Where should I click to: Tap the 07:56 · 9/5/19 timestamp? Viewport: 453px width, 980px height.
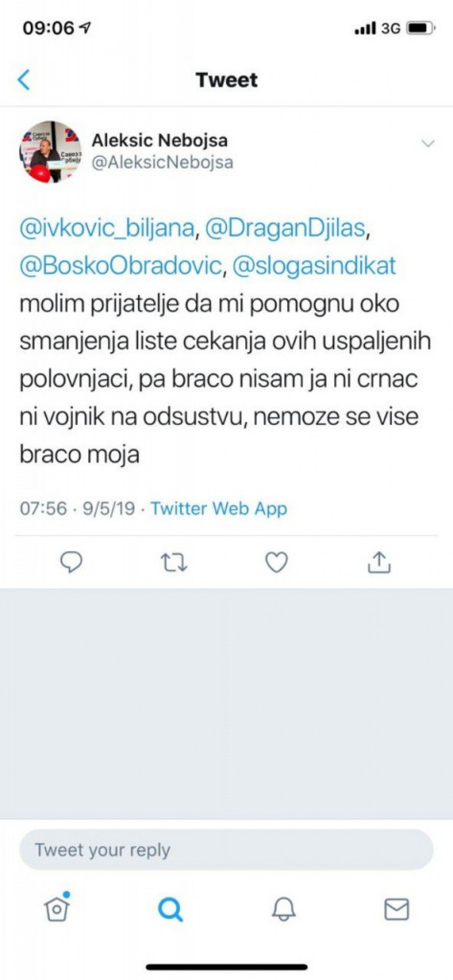77,509
